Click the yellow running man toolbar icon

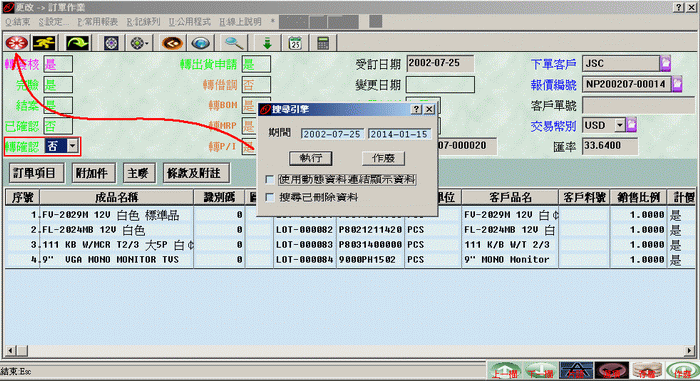coord(44,43)
